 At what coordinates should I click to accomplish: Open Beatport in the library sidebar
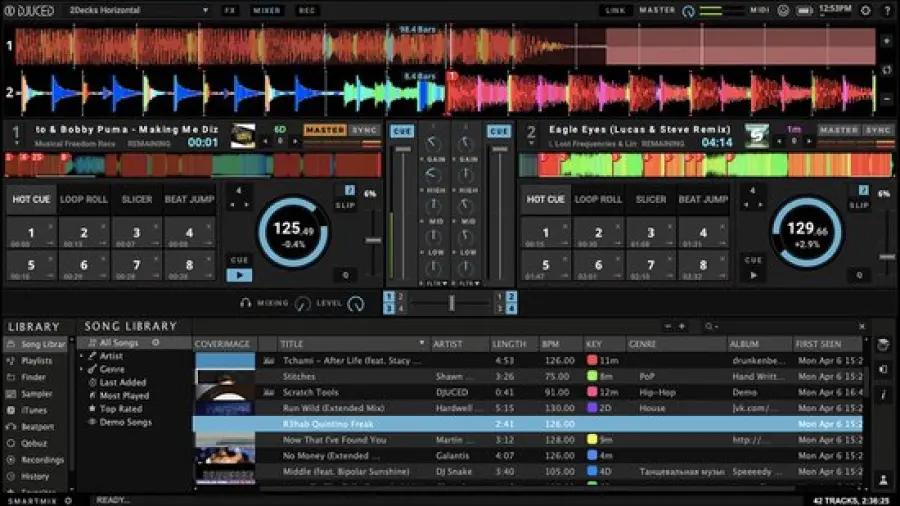click(x=37, y=427)
